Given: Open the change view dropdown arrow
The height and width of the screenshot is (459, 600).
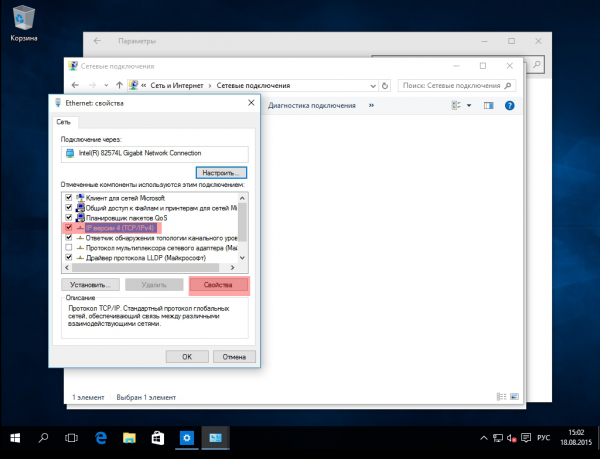Looking at the screenshot, I should tap(469, 106).
